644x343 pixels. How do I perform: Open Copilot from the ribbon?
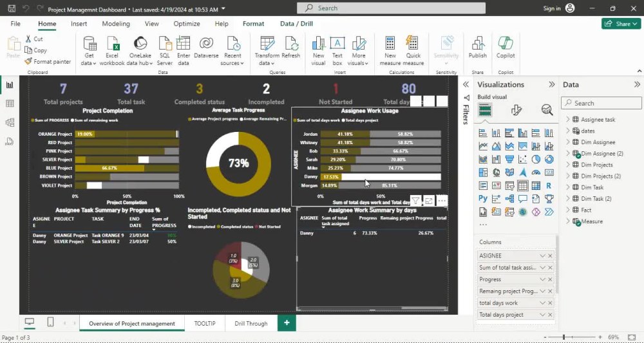[506, 44]
